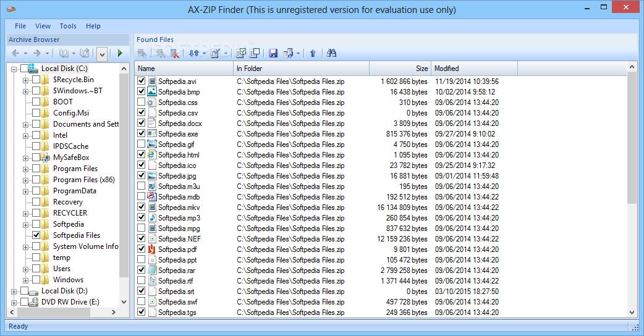Click the chevron dropdown button in Archive Browser toolbar
The height and width of the screenshot is (336, 644).
click(102, 53)
